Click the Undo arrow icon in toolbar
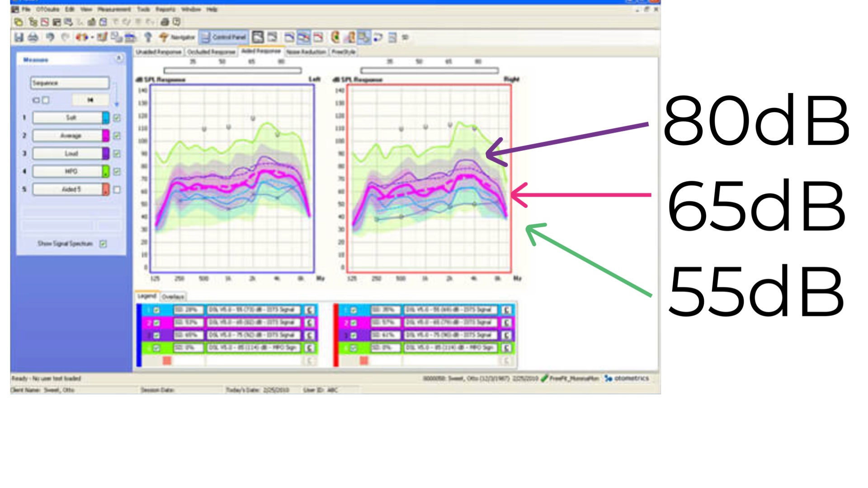The height and width of the screenshot is (488, 868). point(50,38)
